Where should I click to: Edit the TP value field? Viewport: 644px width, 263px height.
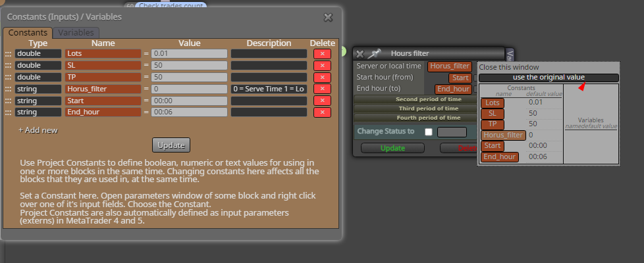(190, 78)
